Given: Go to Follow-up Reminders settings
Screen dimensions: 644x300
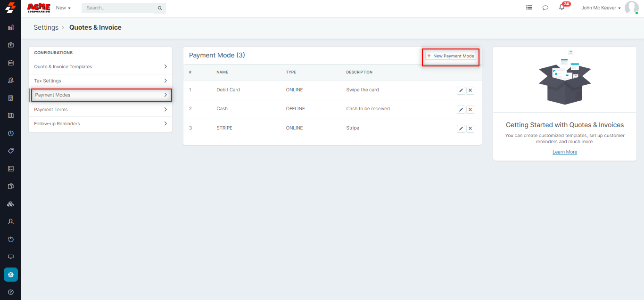Looking at the screenshot, I should coord(100,124).
